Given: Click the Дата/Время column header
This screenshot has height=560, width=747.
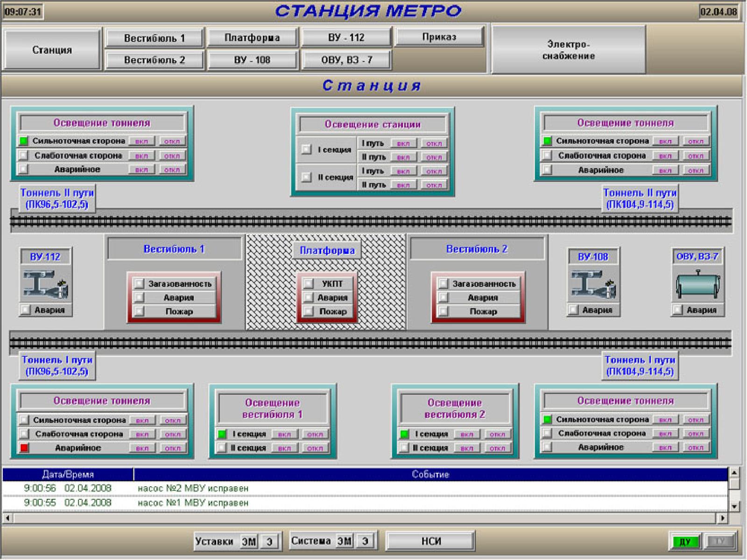Looking at the screenshot, I should 68,475.
